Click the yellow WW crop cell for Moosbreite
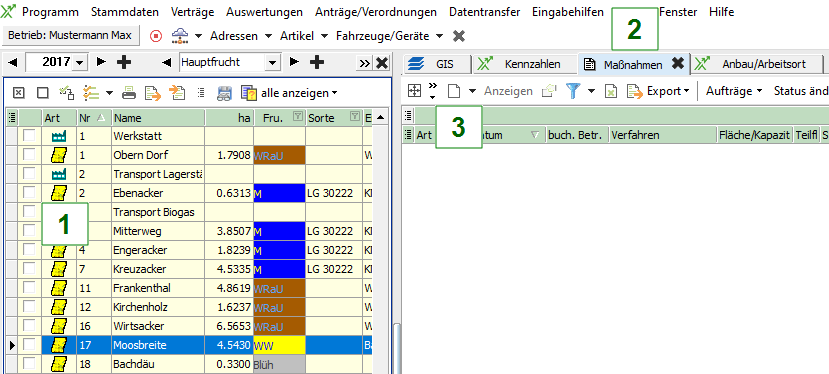The width and height of the screenshot is (829, 374). pyautogui.click(x=279, y=346)
